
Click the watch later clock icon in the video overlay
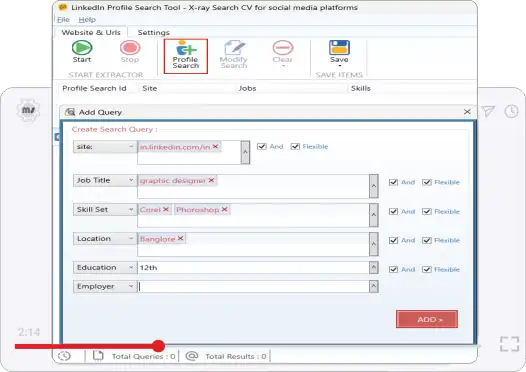(x=511, y=111)
